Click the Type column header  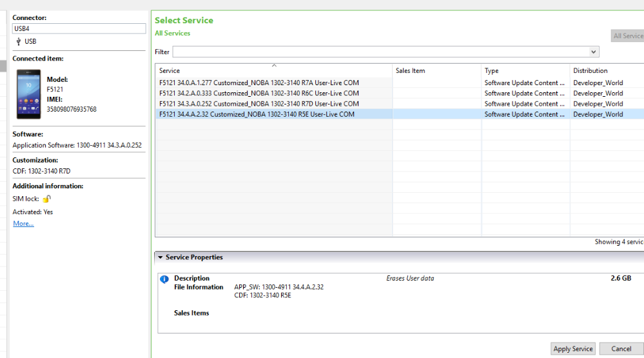tap(525, 70)
